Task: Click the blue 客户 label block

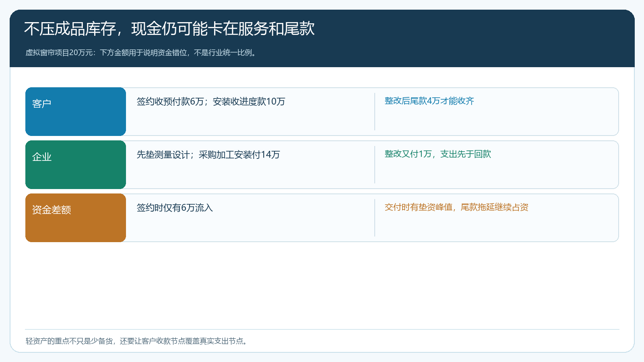Action: click(76, 111)
